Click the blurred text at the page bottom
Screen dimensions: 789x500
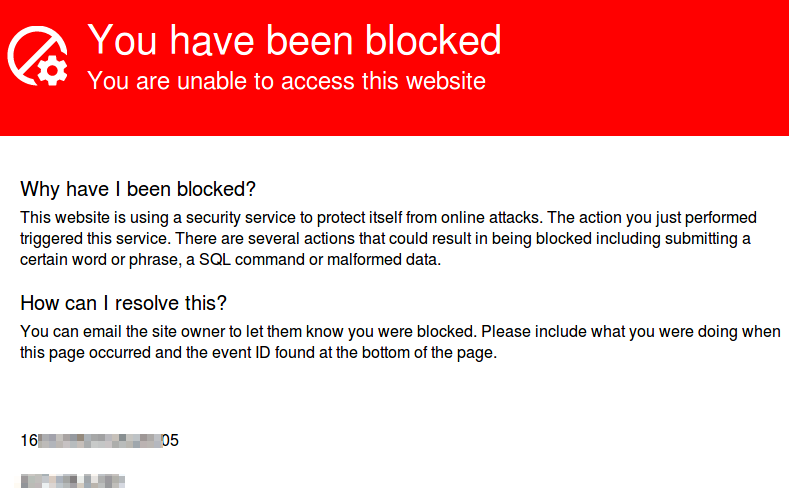click(72, 481)
